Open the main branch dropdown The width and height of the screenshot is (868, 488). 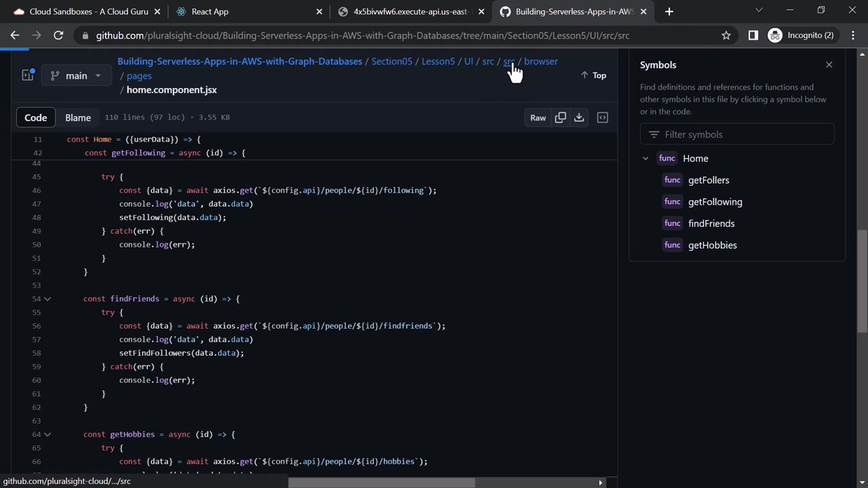(76, 75)
